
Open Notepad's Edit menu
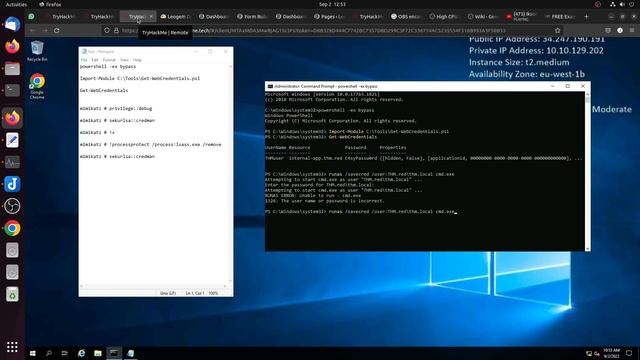click(95, 60)
